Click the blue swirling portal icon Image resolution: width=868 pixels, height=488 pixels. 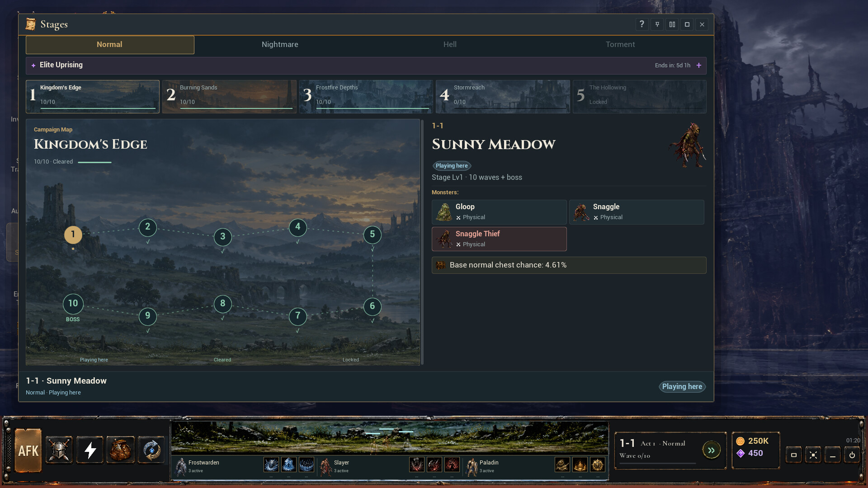tap(151, 450)
